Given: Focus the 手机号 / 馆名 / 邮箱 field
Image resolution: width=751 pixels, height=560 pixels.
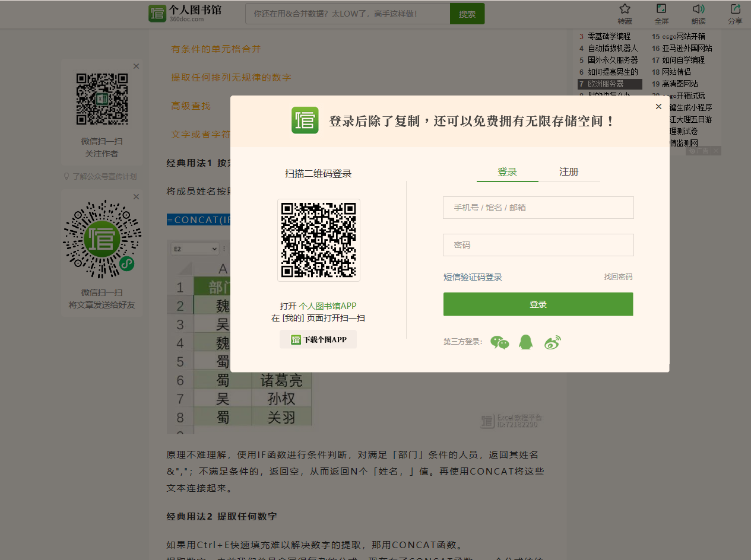Looking at the screenshot, I should point(538,208).
